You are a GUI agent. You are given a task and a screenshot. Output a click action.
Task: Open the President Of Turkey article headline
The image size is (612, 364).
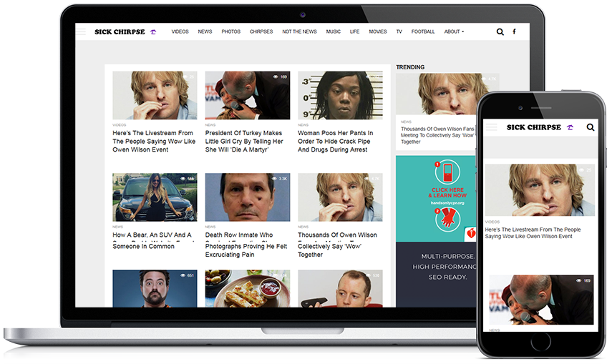click(x=243, y=142)
